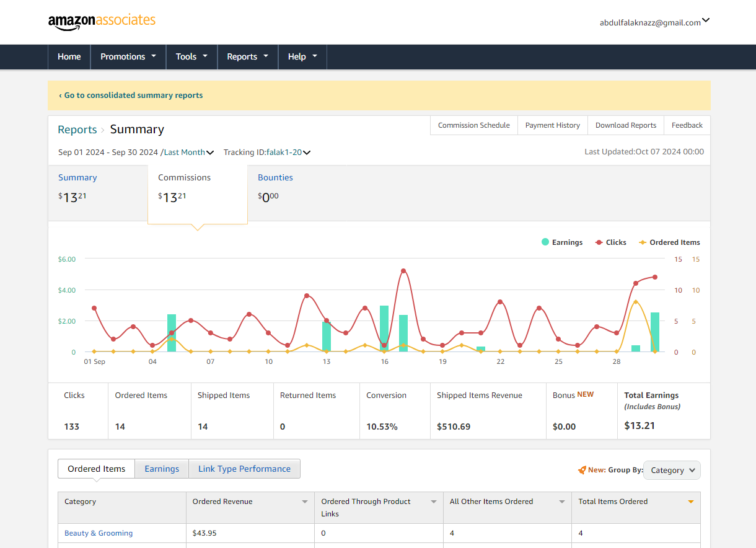Click the Reports breadcrumb link
756x548 pixels.
coord(77,130)
